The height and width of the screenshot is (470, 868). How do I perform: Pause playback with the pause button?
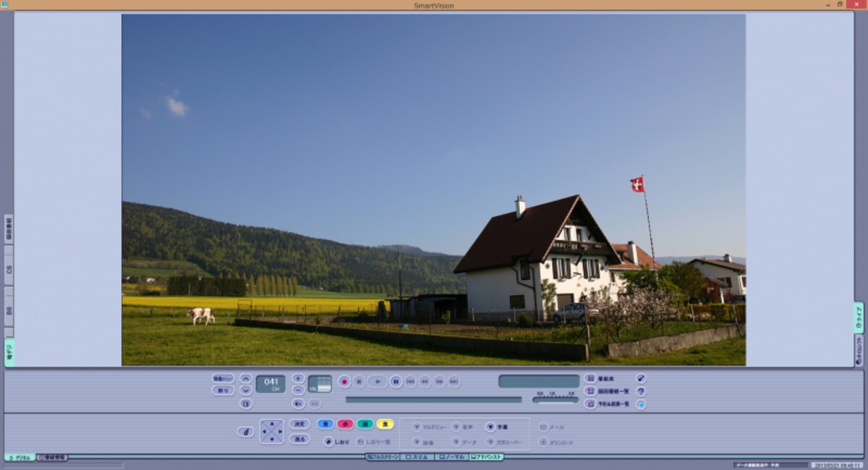[x=396, y=381]
